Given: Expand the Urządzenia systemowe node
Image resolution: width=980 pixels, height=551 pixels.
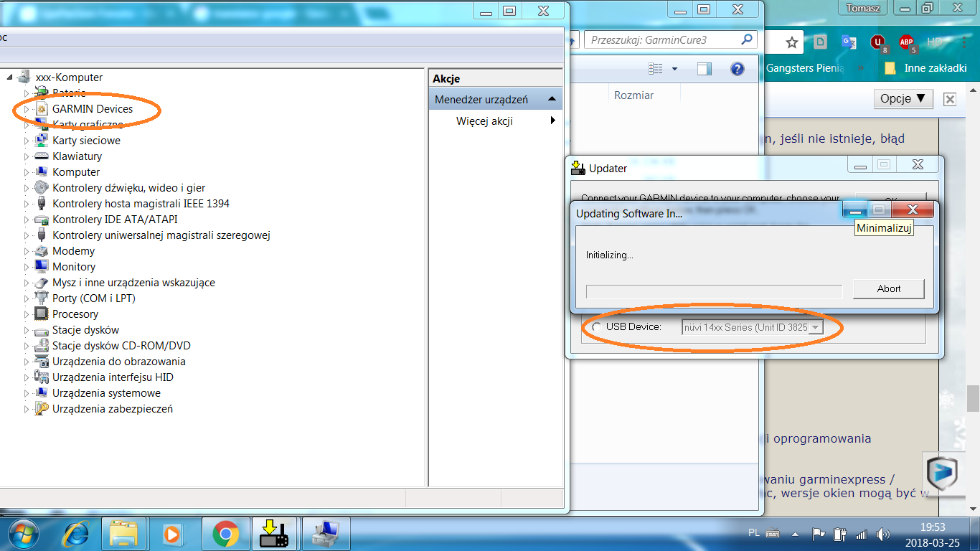Looking at the screenshot, I should tap(27, 393).
